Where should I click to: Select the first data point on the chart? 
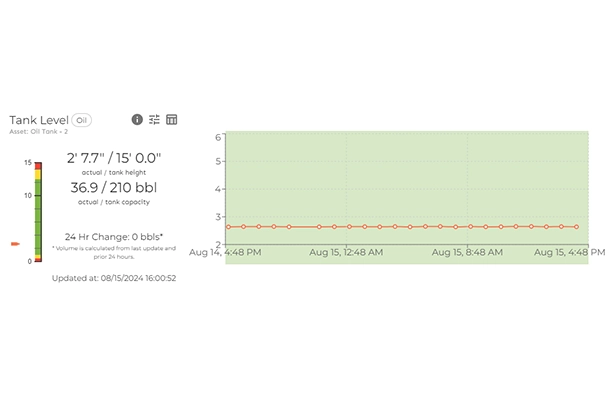(228, 227)
